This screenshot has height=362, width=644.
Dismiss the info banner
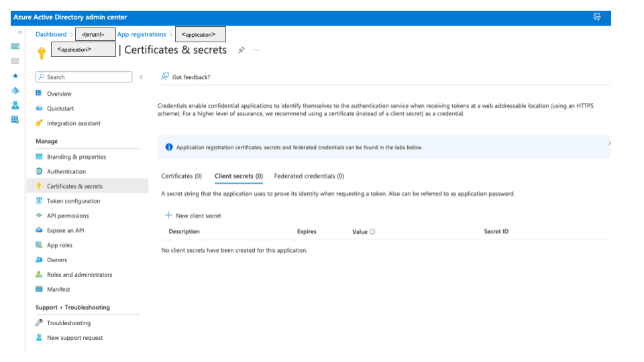point(610,143)
